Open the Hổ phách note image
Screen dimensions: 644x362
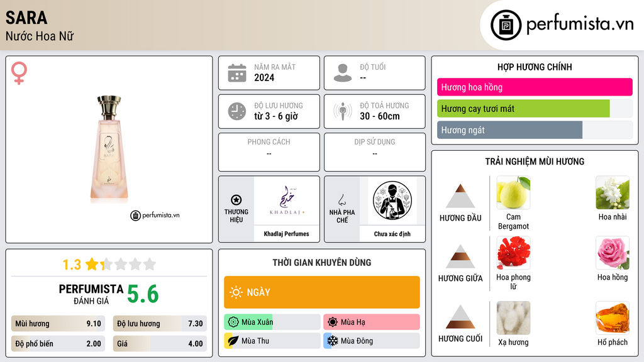tap(613, 318)
